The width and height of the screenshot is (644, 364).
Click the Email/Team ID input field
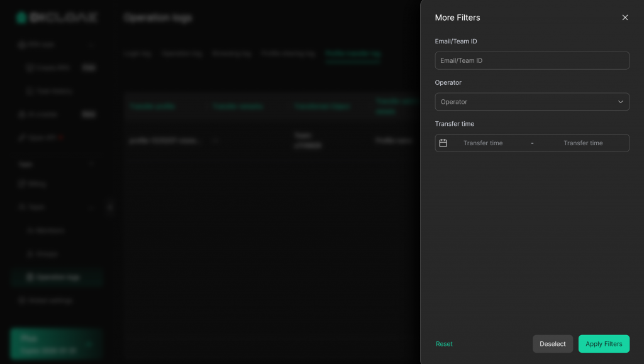point(531,60)
